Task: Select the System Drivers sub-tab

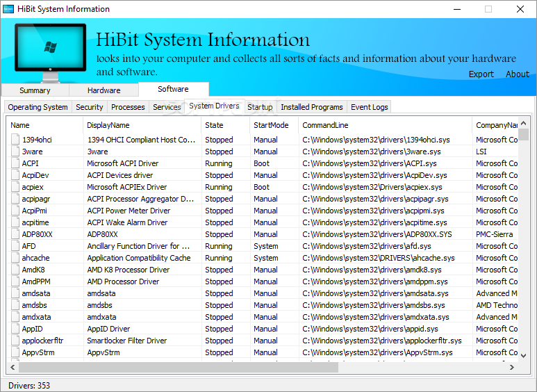Action: (214, 106)
